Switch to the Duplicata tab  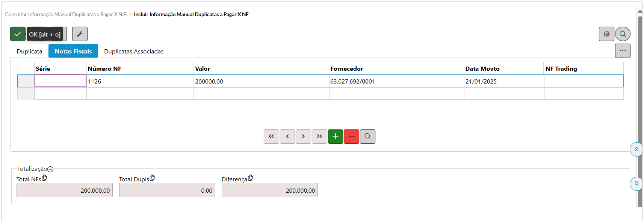click(x=29, y=51)
